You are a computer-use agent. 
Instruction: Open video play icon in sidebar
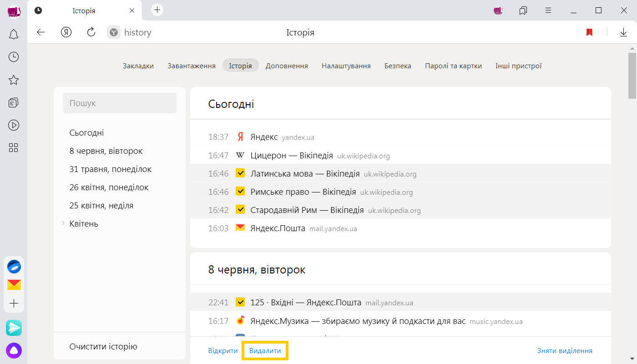point(14,125)
